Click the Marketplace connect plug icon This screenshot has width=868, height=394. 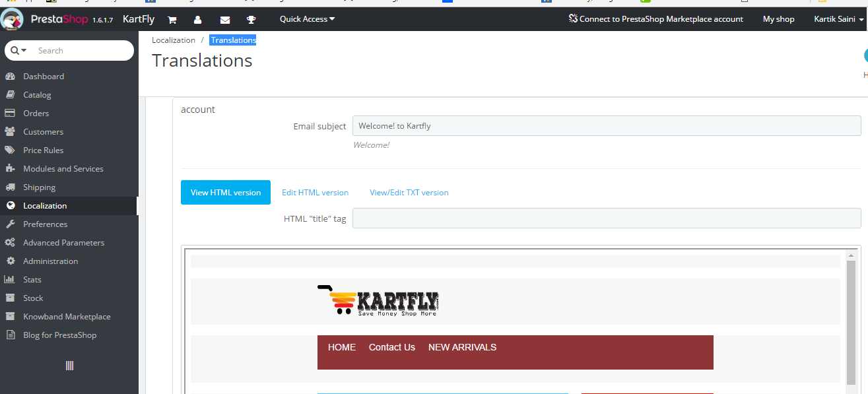click(573, 19)
